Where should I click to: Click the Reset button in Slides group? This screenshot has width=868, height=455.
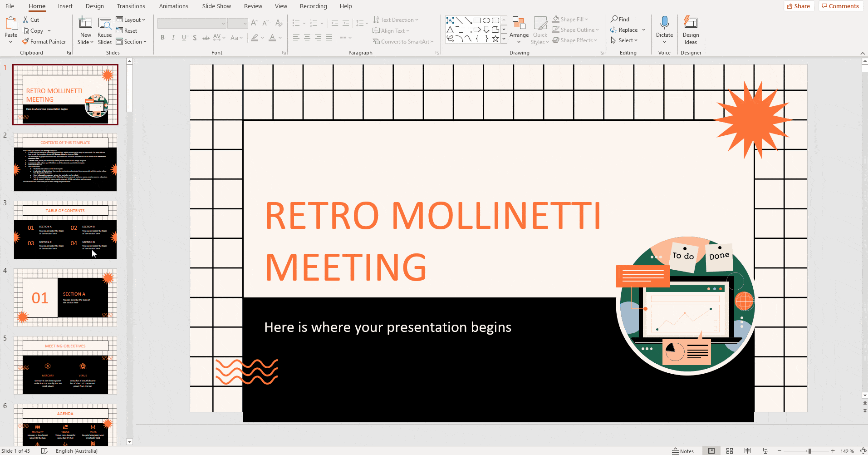coord(127,30)
